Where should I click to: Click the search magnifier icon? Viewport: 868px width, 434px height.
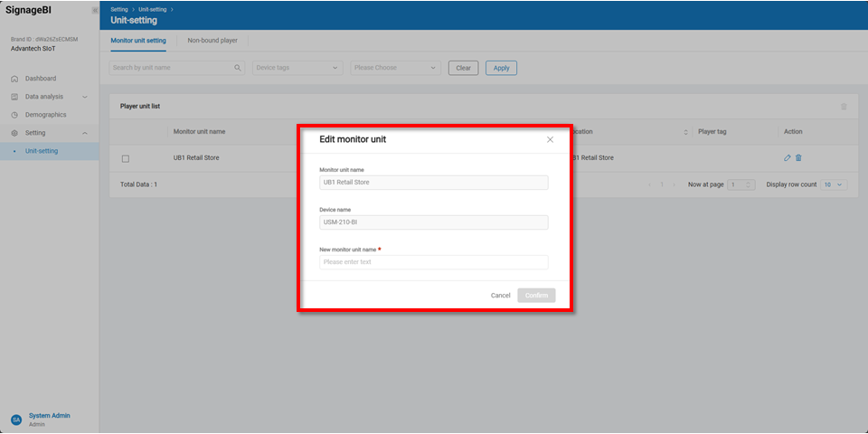click(x=238, y=68)
